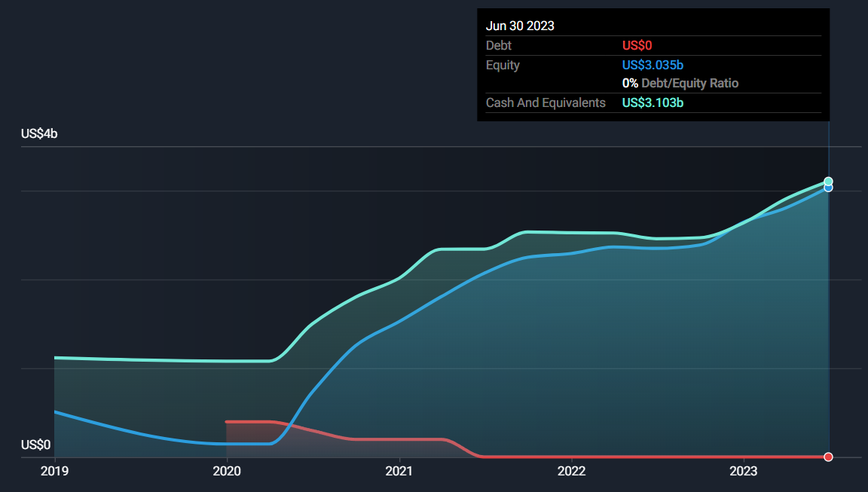Click the US$0 y-axis label
The height and width of the screenshot is (492, 868).
(35, 445)
